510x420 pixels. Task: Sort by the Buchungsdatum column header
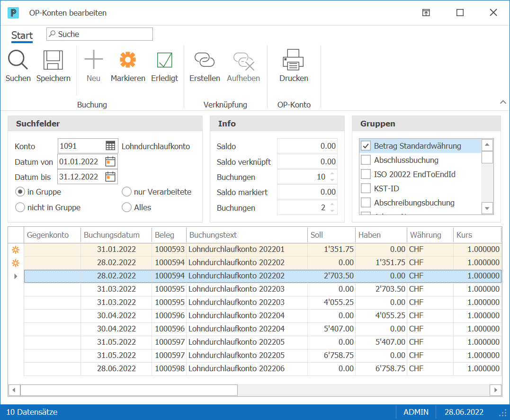click(116, 235)
